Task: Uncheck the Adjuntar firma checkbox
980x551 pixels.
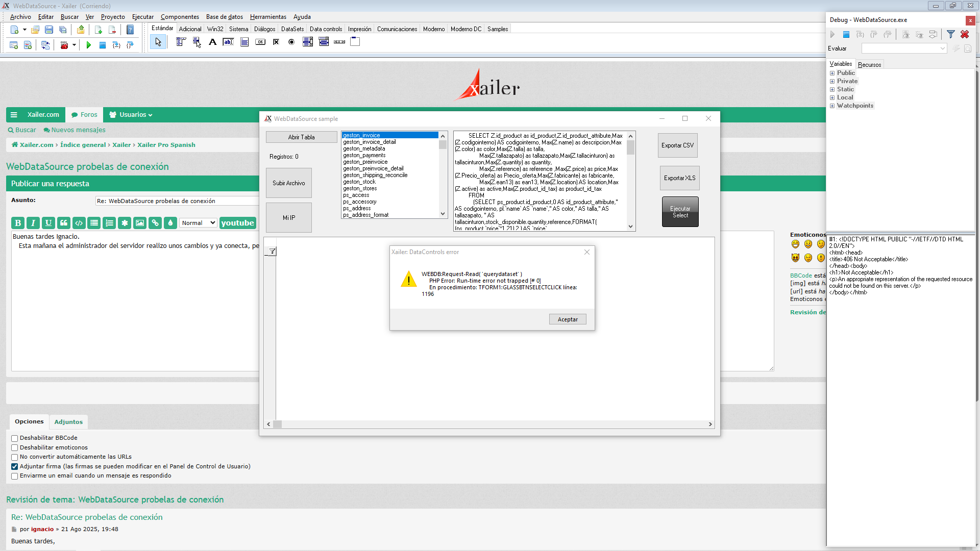Action: 15,466
